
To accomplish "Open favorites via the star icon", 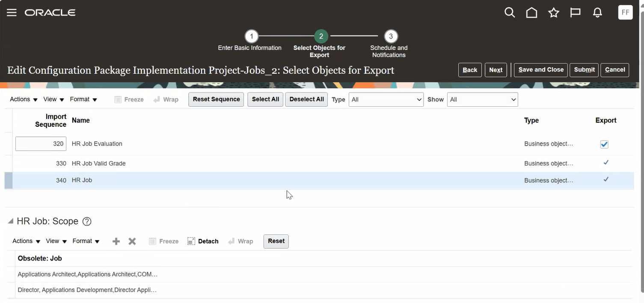I will (553, 12).
